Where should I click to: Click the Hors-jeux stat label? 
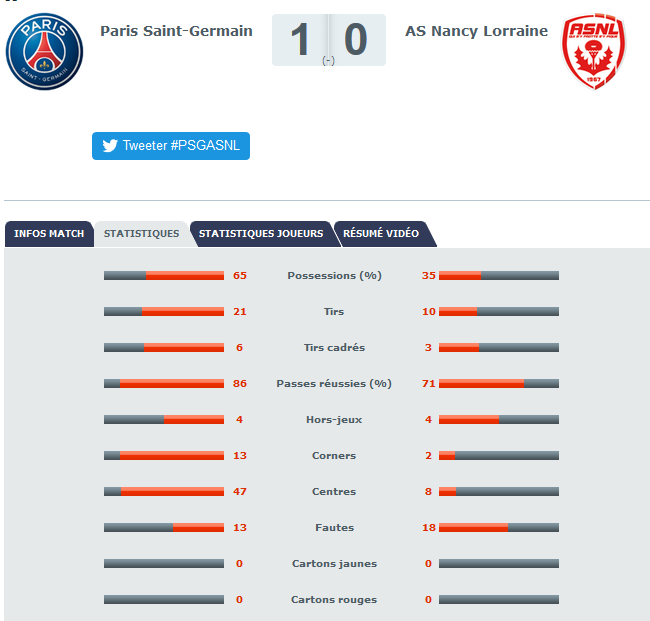tap(334, 420)
